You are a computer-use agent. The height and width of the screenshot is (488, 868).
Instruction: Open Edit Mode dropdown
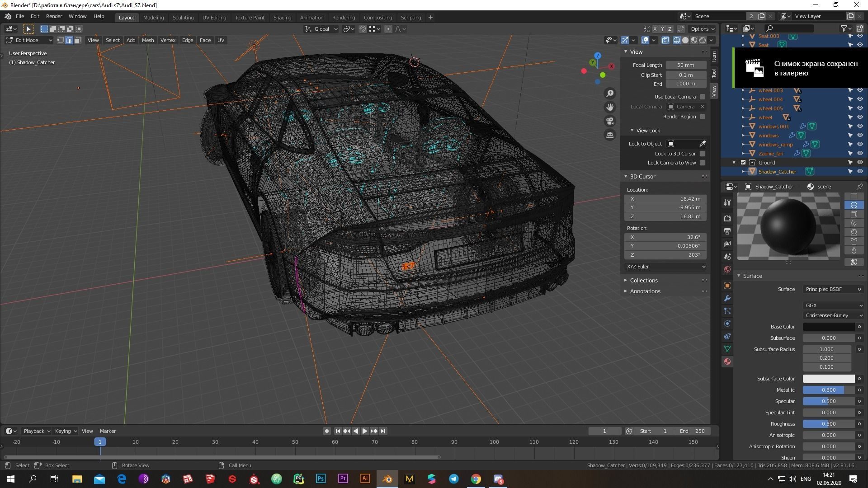pos(29,40)
